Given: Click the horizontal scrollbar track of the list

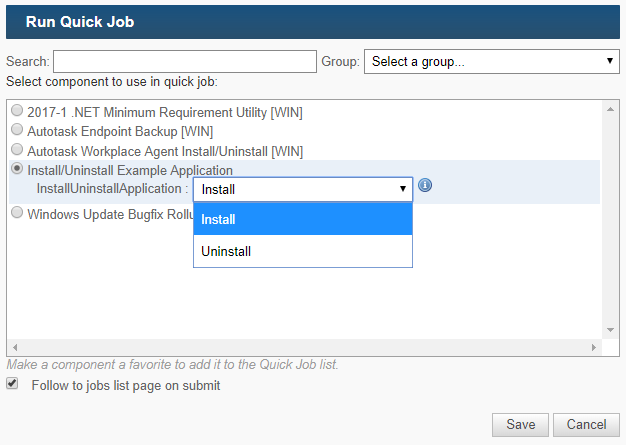Looking at the screenshot, I should click(304, 347).
